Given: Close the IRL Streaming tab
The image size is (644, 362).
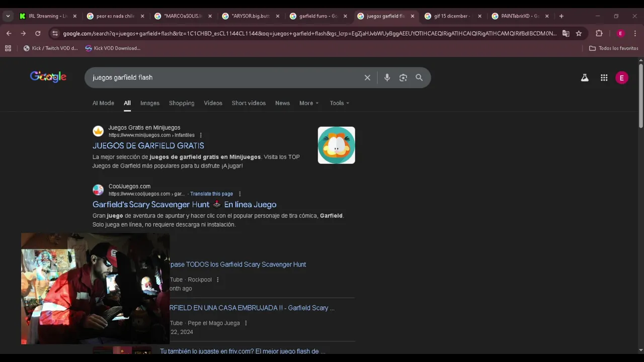Looking at the screenshot, I should click(x=75, y=16).
